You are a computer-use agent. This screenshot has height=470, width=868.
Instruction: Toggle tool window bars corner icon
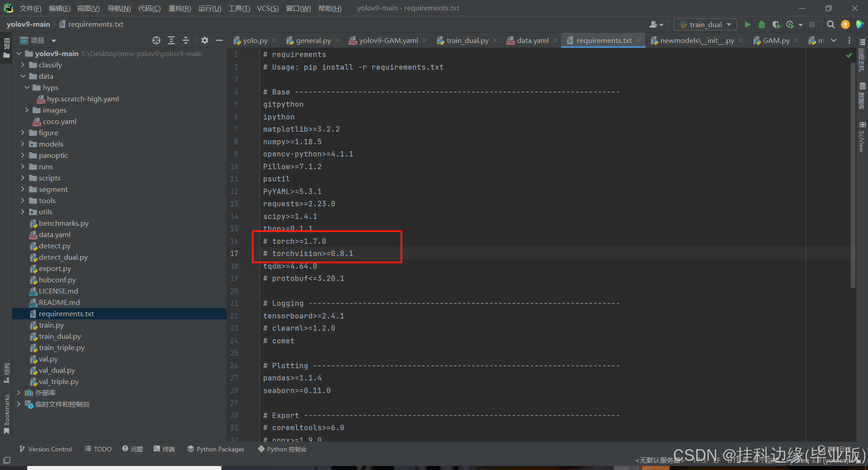[x=7, y=461]
